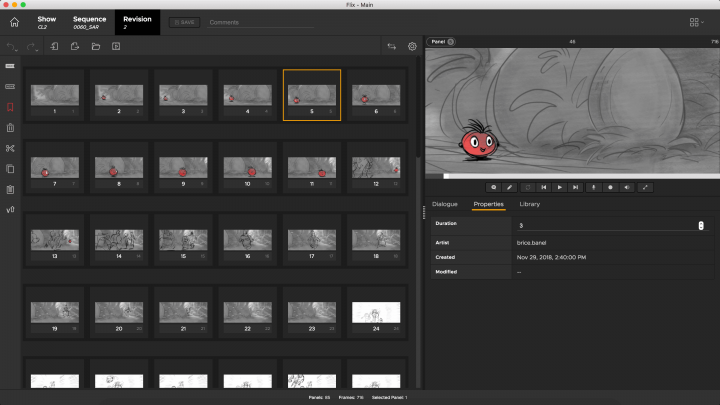The width and height of the screenshot is (720, 405).
Task: Click the Home icon
Action: point(14,21)
